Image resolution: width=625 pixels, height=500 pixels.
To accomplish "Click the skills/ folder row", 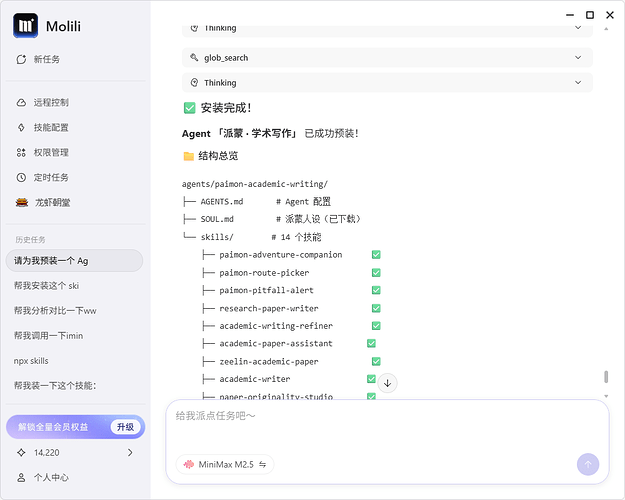I will coord(252,237).
